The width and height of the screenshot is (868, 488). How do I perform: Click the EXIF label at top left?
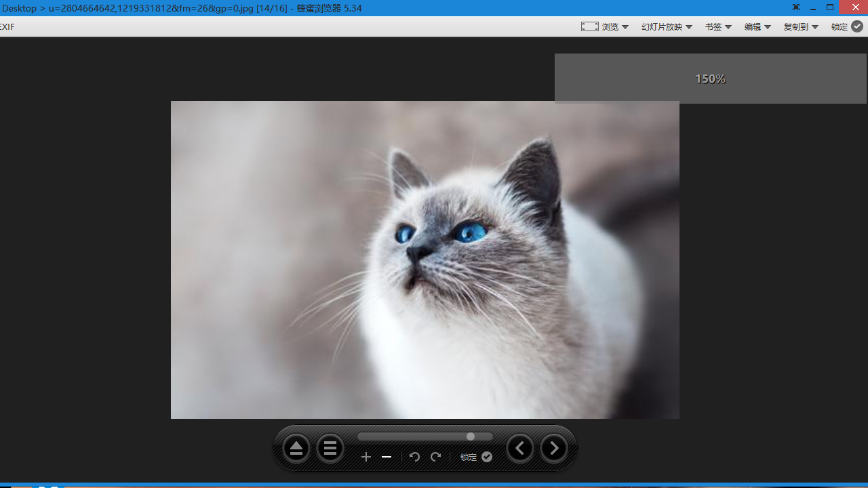[x=7, y=27]
